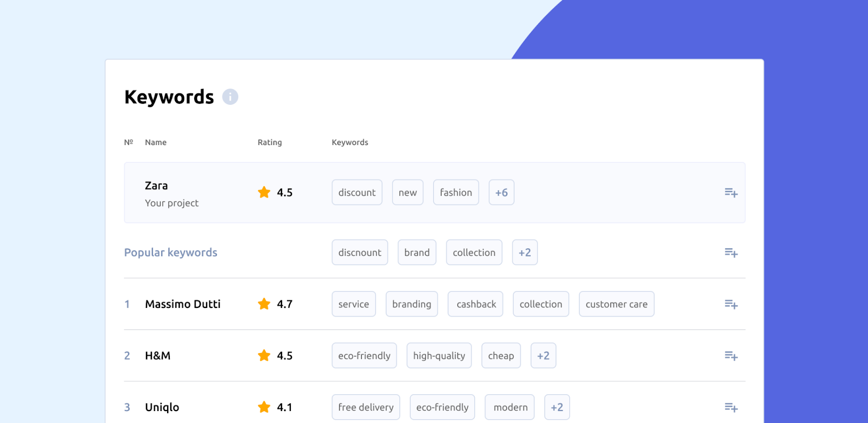The width and height of the screenshot is (868, 423).
Task: Click the H&M name
Action: click(x=158, y=356)
